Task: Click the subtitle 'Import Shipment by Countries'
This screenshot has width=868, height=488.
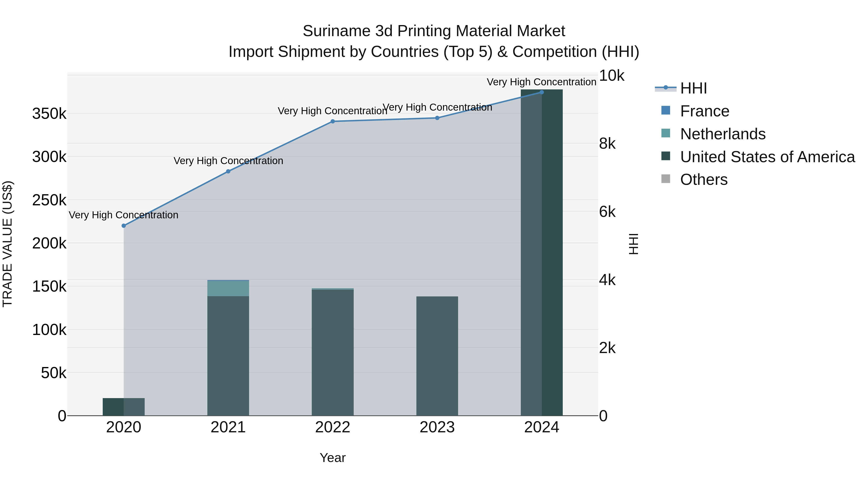Action: [334, 52]
